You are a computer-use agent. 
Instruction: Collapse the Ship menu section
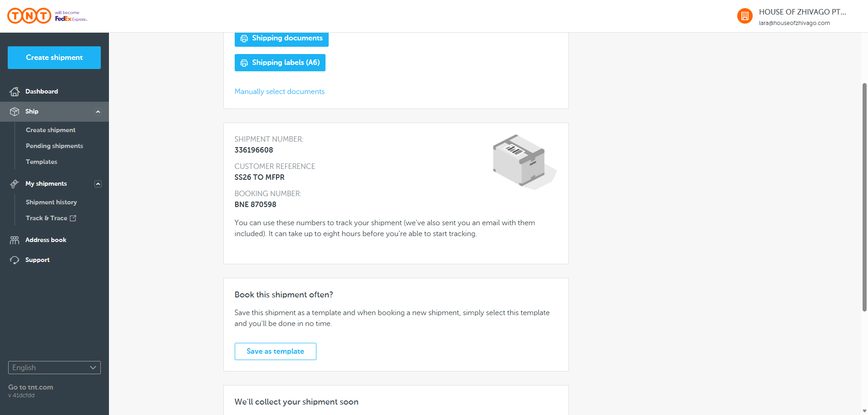tap(98, 112)
